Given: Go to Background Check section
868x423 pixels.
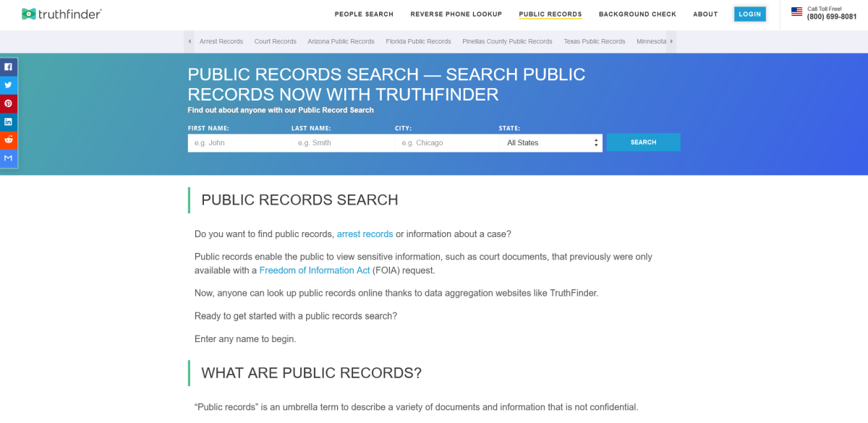Looking at the screenshot, I should pyautogui.click(x=637, y=14).
